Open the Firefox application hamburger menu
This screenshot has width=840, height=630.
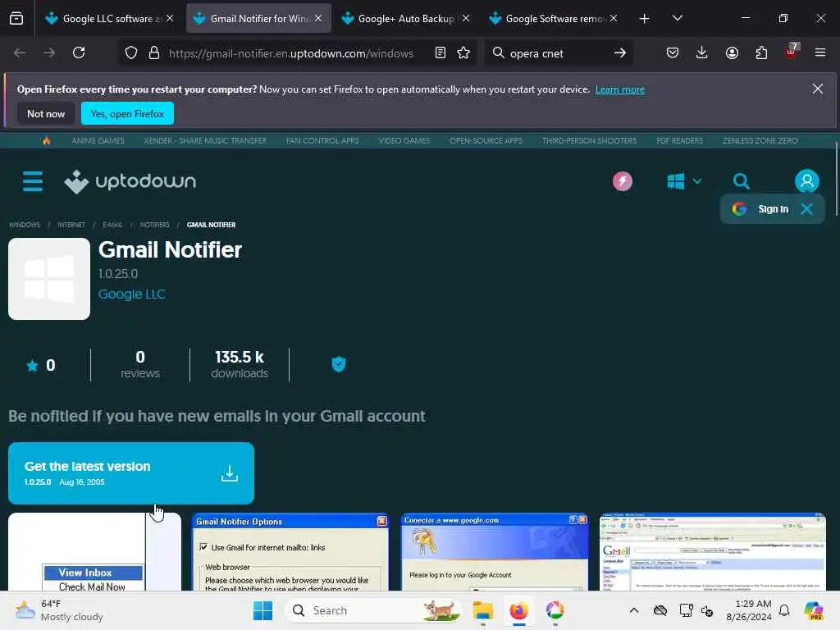pyautogui.click(x=820, y=53)
